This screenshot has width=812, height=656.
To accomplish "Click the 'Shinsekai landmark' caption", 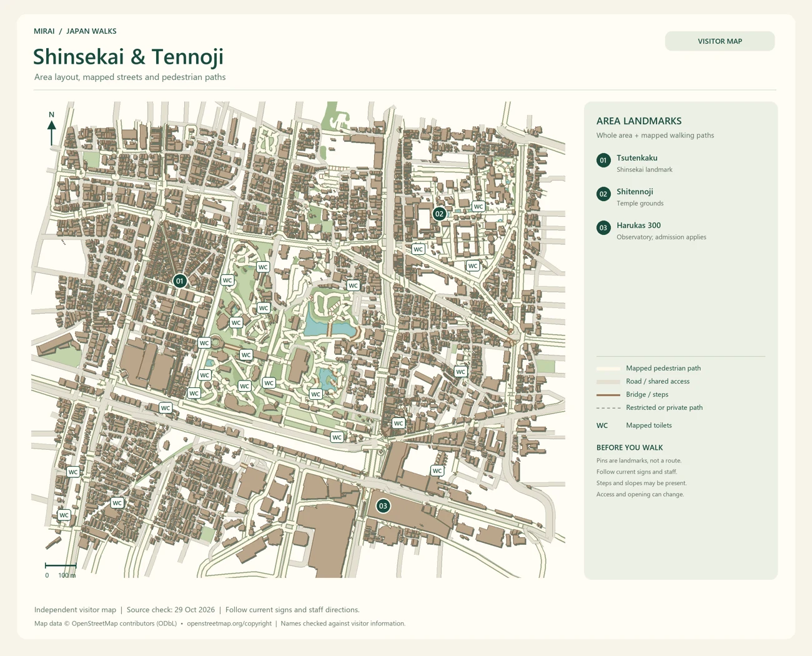I will tap(645, 170).
